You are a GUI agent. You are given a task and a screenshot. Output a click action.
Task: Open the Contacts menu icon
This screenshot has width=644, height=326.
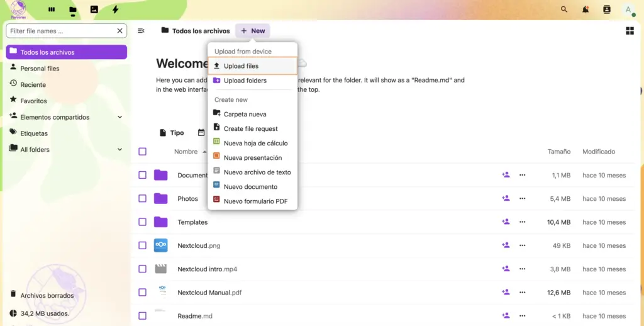pyautogui.click(x=607, y=10)
